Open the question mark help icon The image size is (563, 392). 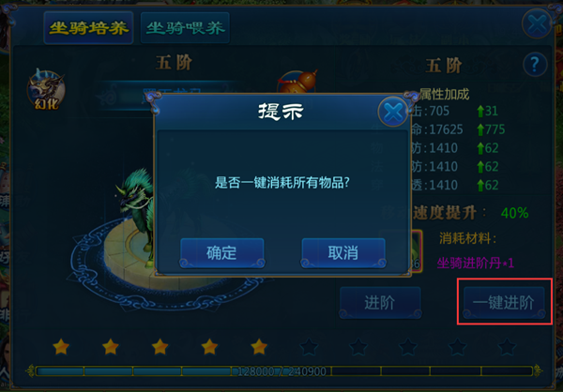535,65
